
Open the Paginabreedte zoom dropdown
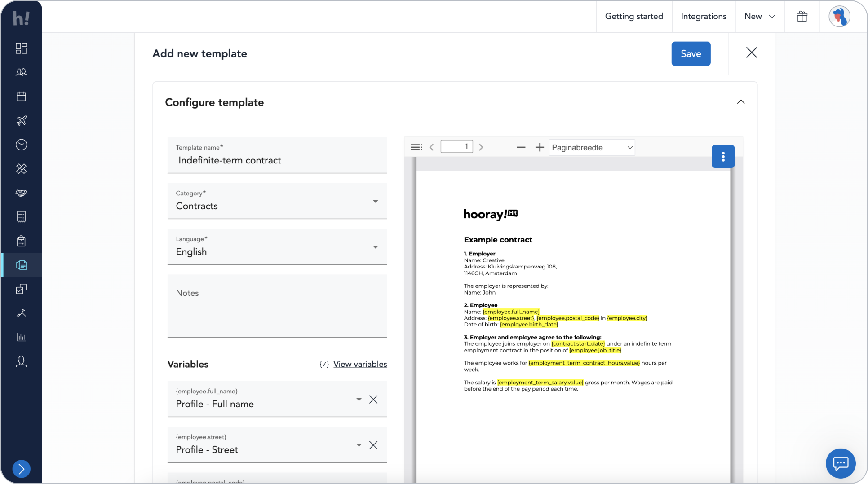click(592, 148)
